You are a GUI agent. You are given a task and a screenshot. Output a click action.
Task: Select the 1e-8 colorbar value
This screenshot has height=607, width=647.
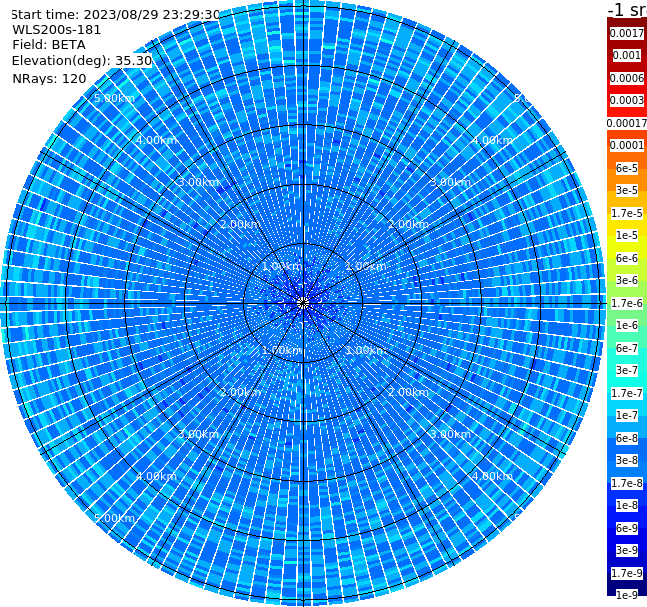[627, 505]
